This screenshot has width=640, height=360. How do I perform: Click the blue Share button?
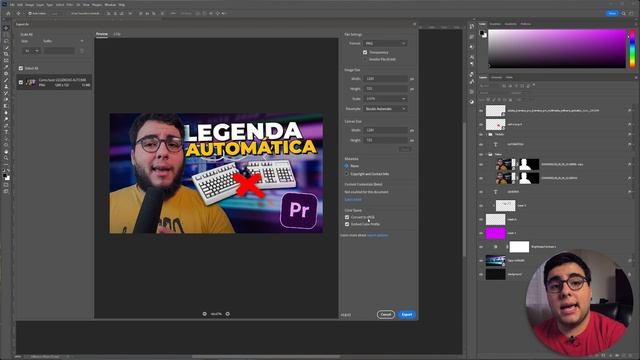pyautogui.click(x=612, y=13)
